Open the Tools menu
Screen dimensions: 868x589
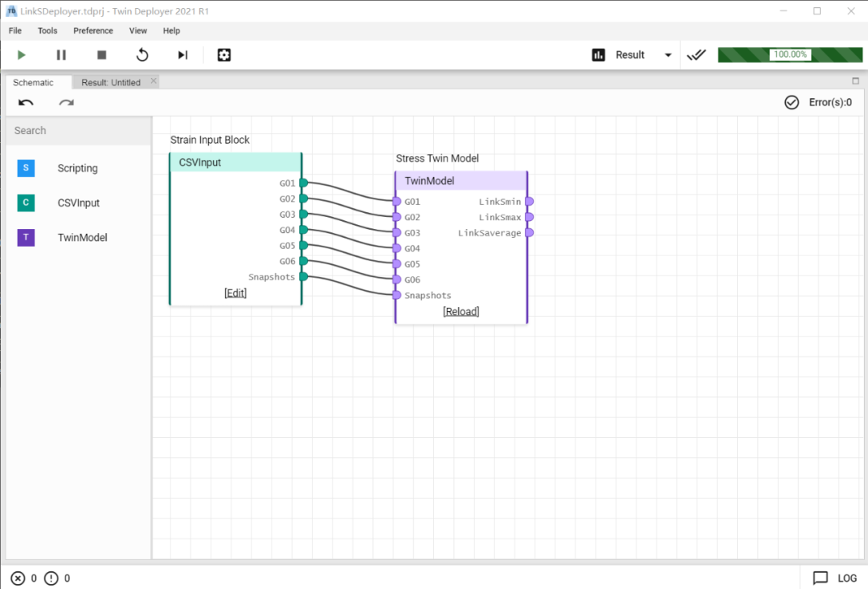47,31
